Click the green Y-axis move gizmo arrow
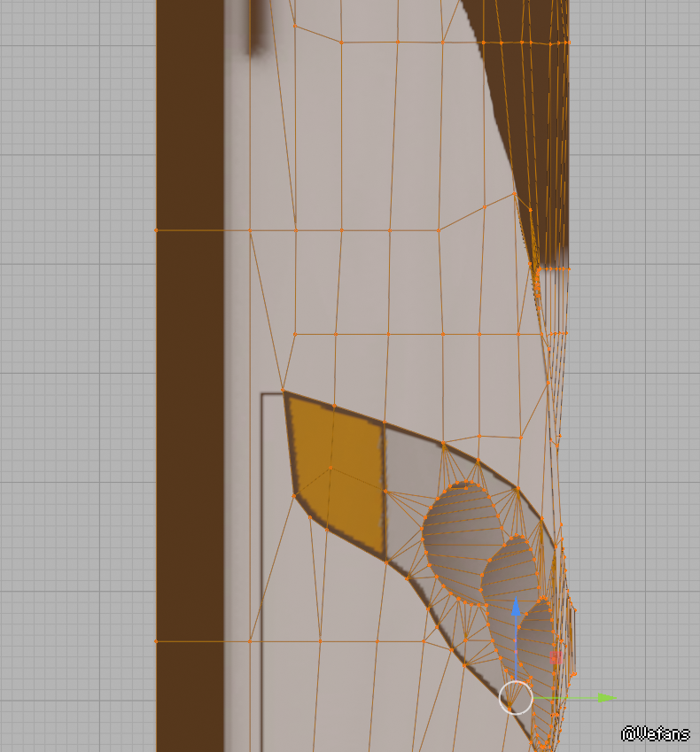Viewport: 700px width, 752px height. 607,698
